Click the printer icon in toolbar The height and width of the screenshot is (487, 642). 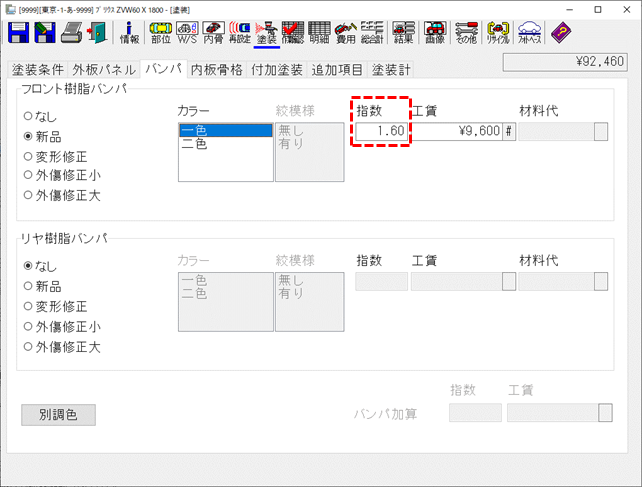click(x=72, y=34)
